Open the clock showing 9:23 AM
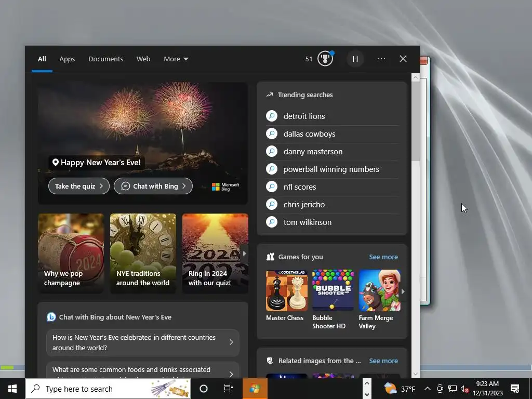The image size is (532, 399). [487, 389]
